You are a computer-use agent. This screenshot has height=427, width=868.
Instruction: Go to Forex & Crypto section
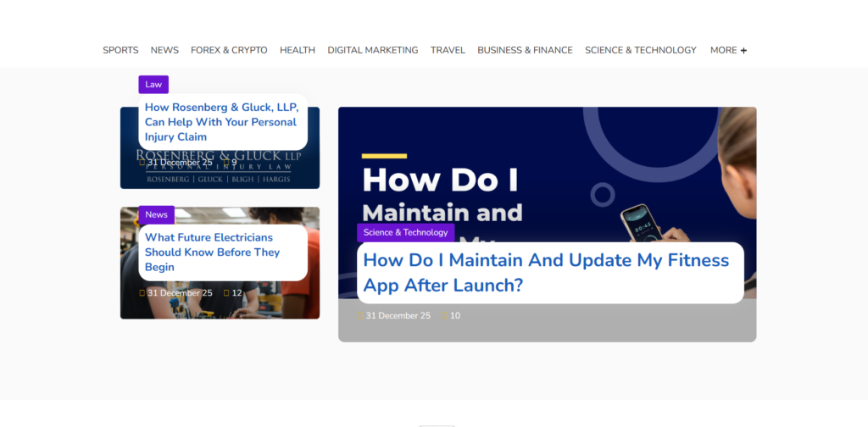coord(229,50)
